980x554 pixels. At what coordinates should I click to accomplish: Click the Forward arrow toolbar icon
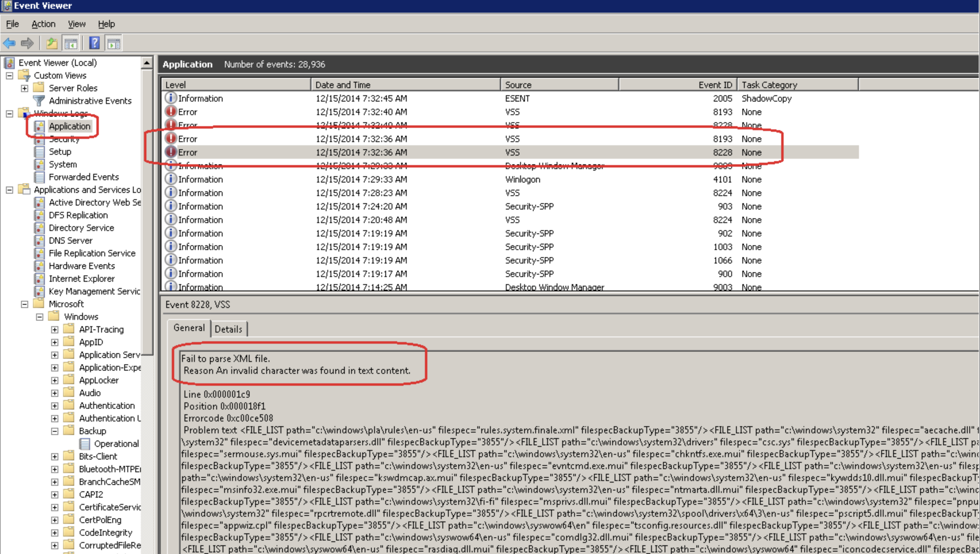point(27,43)
